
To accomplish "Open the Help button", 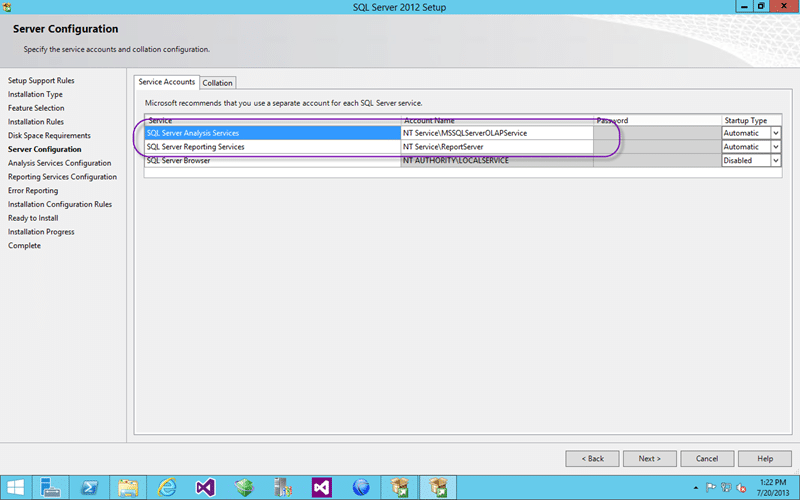I will pyautogui.click(x=765, y=458).
